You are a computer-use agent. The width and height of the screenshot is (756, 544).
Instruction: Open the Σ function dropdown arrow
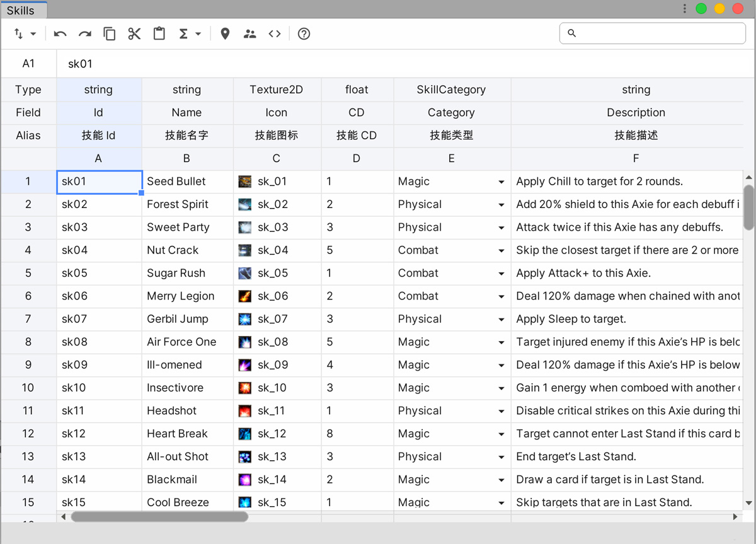[x=197, y=33]
